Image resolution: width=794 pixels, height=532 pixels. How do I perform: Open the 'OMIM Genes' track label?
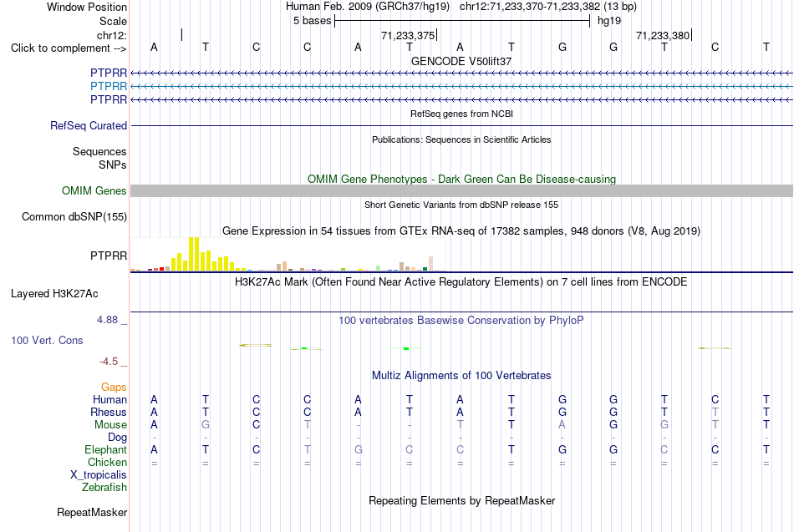click(x=94, y=190)
